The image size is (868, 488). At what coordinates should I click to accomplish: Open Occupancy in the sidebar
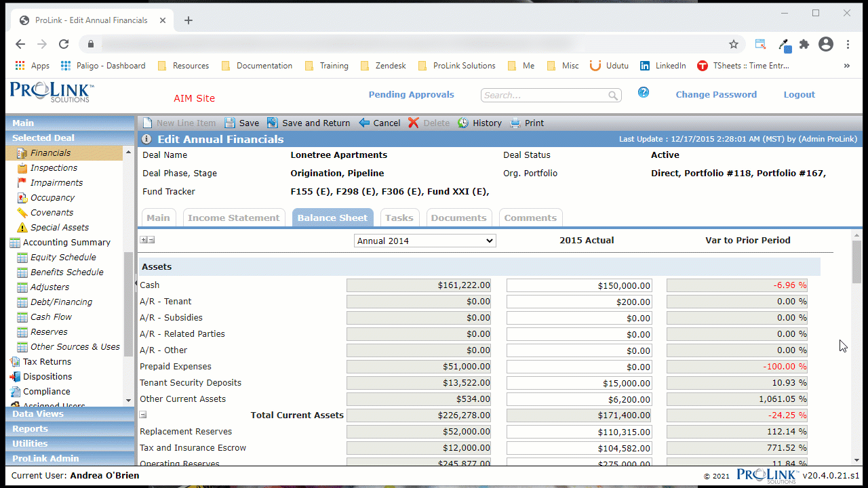coord(52,197)
